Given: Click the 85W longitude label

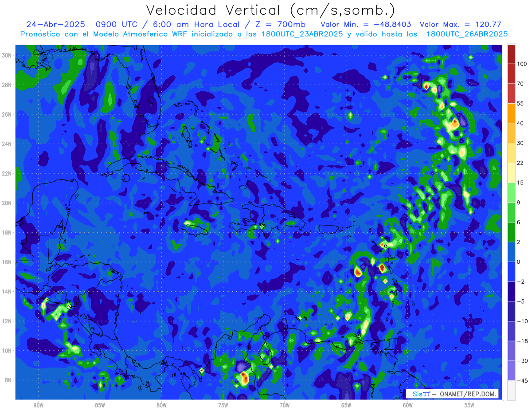Looking at the screenshot, I should click(100, 405).
